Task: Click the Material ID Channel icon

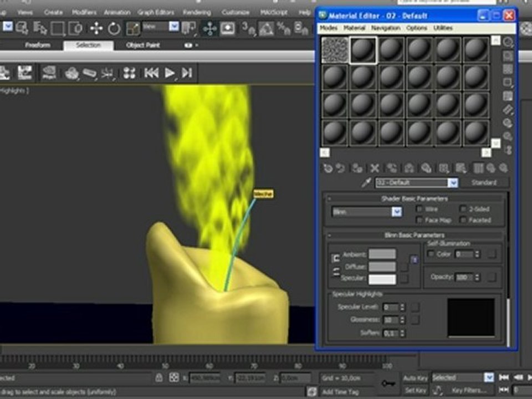Action: [x=443, y=168]
